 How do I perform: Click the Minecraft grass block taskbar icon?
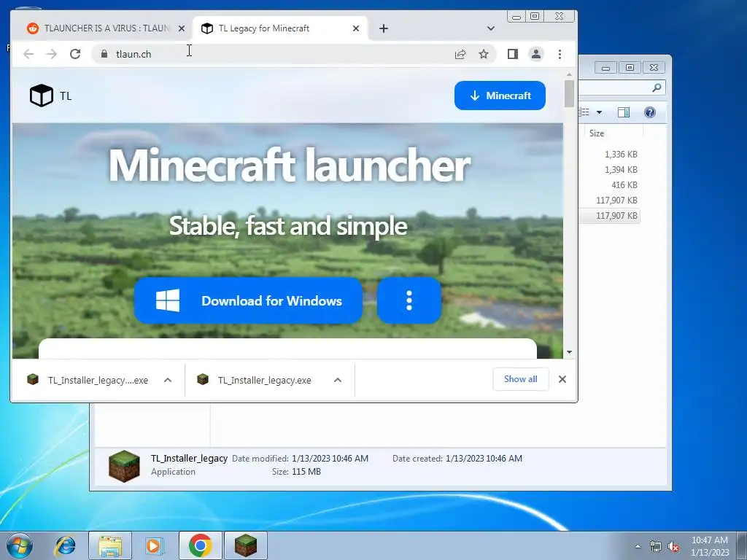click(245, 545)
